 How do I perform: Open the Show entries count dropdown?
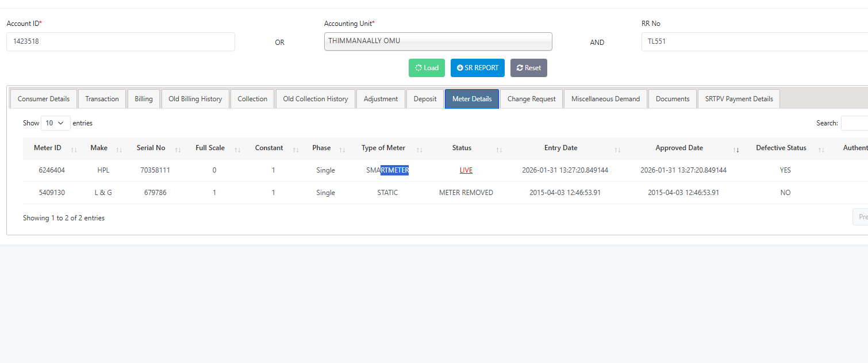(x=56, y=123)
